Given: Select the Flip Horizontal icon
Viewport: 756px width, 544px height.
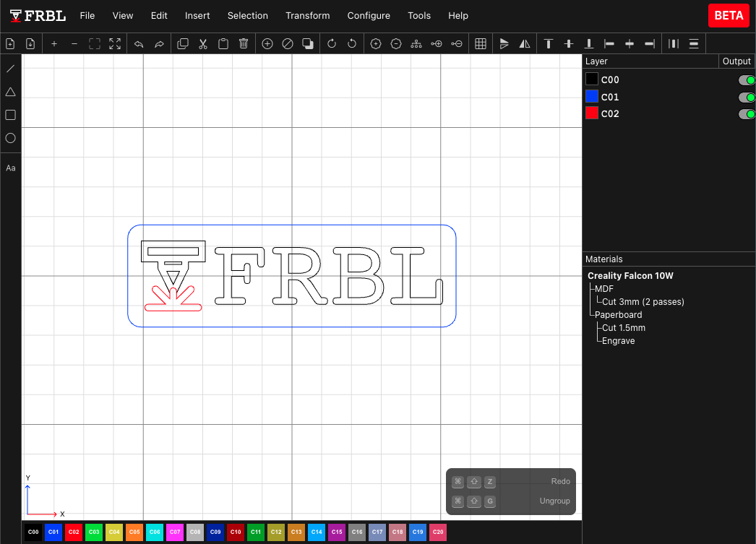Looking at the screenshot, I should coord(524,43).
